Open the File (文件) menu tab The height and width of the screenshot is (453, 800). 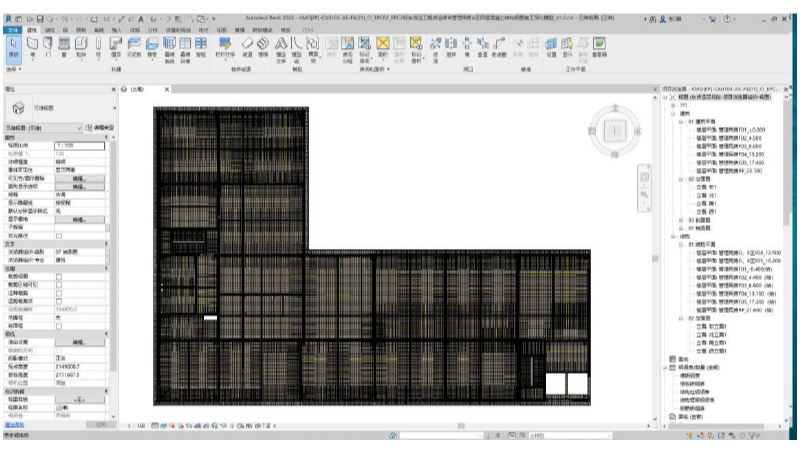pyautogui.click(x=13, y=30)
